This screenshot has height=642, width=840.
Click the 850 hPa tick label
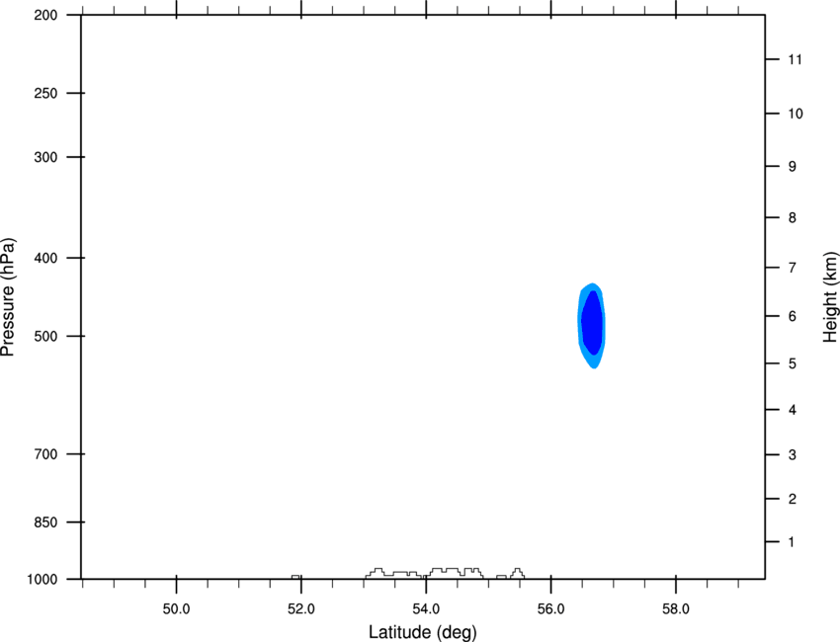[45, 522]
